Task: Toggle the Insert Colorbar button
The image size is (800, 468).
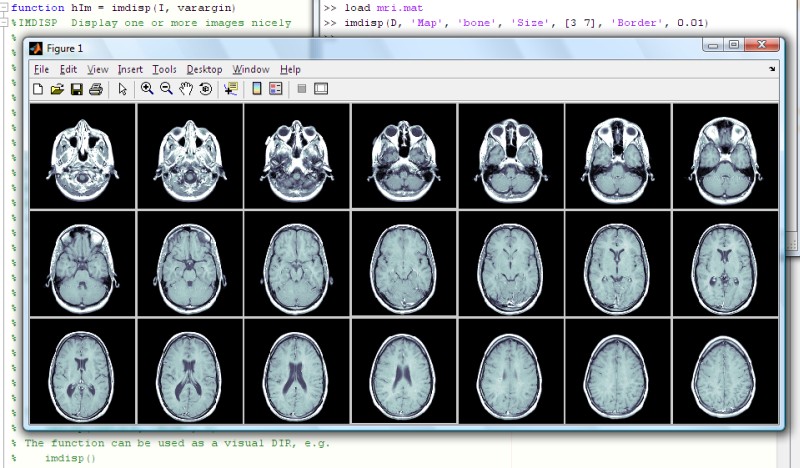Action: coord(257,89)
